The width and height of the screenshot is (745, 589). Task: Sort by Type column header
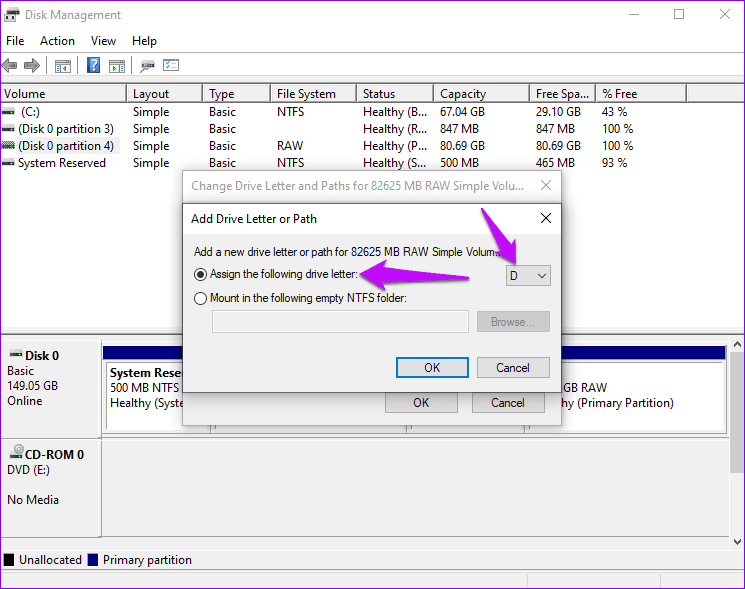tap(237, 94)
